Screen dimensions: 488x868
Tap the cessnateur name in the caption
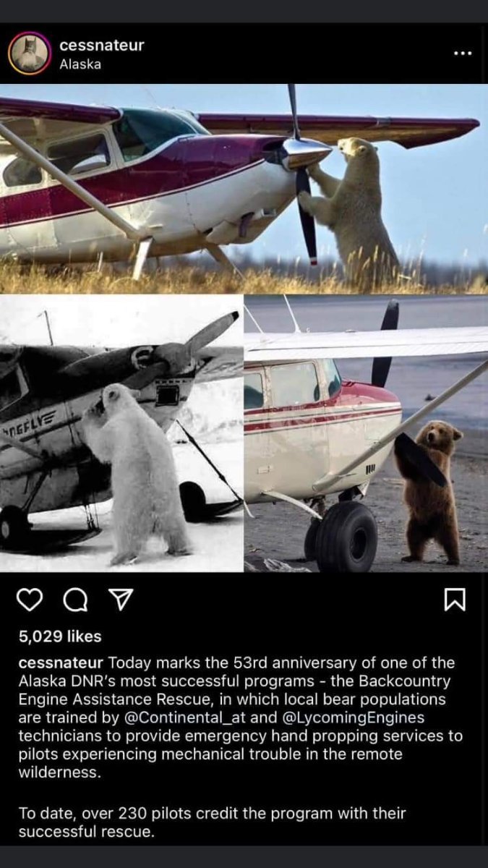(61, 662)
